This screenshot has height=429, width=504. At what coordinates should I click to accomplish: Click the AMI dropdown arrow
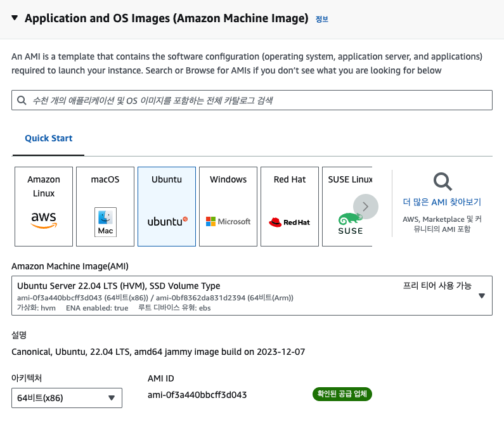482,296
